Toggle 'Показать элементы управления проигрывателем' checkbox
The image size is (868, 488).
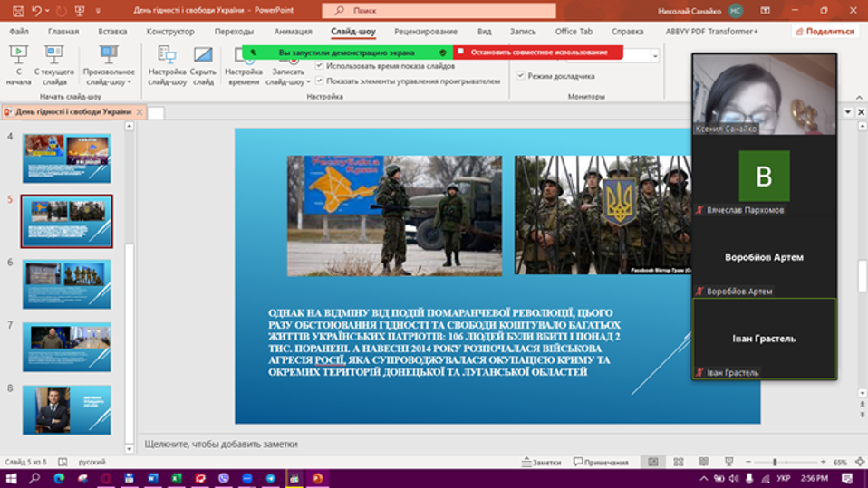(320, 81)
